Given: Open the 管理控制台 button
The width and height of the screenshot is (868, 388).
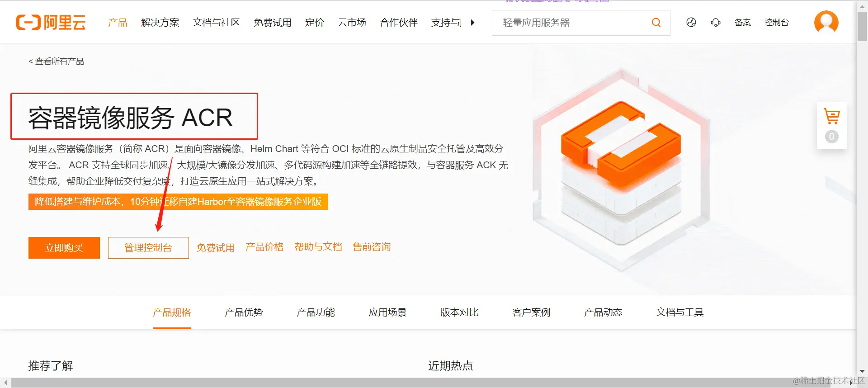Looking at the screenshot, I should click(x=148, y=247).
